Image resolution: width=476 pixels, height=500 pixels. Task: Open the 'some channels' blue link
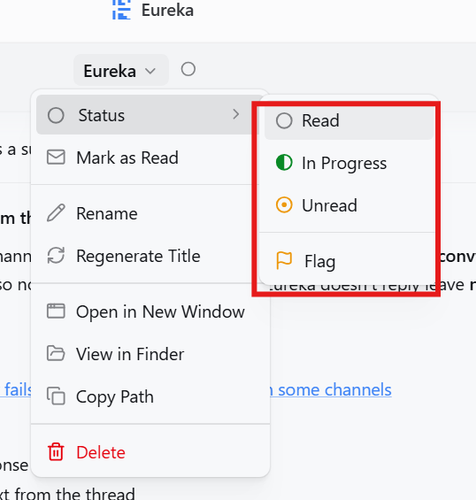335,390
